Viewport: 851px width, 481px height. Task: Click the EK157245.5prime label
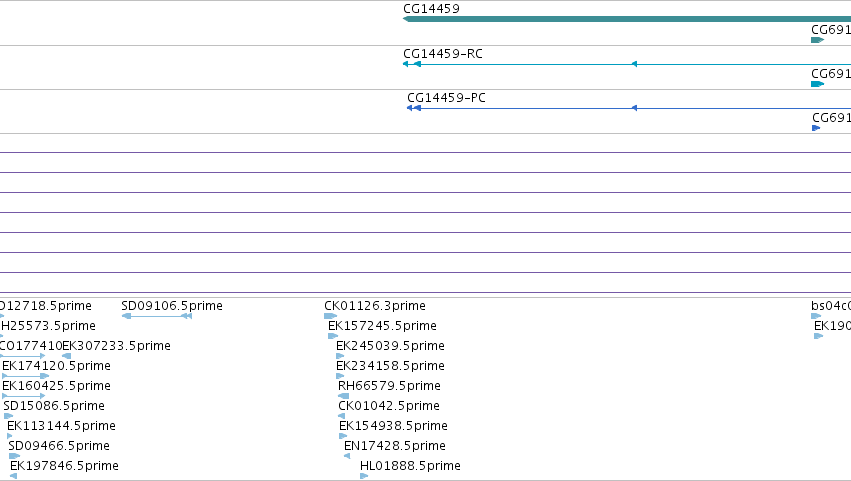(383, 326)
